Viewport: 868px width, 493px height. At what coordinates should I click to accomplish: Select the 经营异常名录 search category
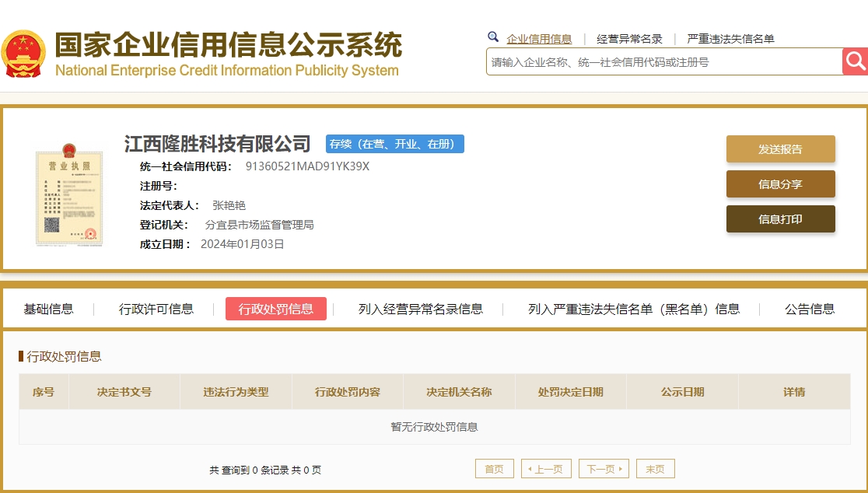(629, 39)
